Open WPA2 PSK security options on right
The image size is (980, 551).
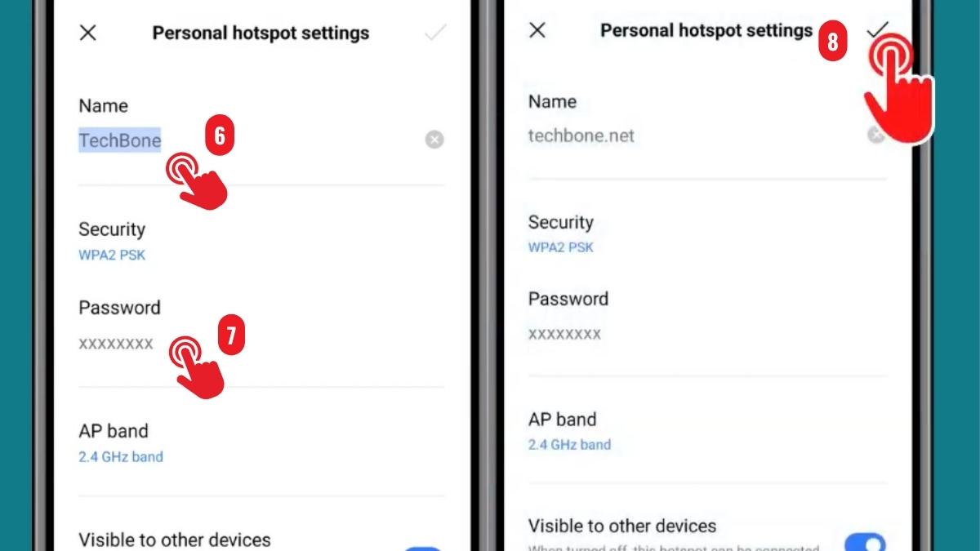[561, 247]
